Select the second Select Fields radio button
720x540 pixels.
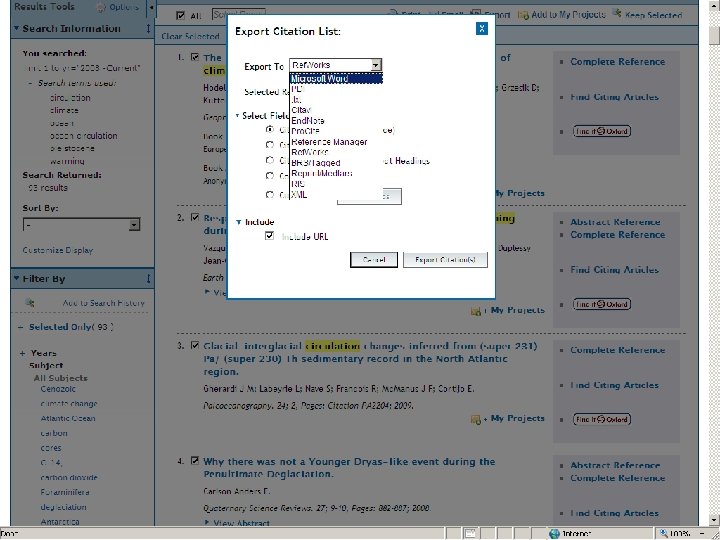click(x=270, y=145)
